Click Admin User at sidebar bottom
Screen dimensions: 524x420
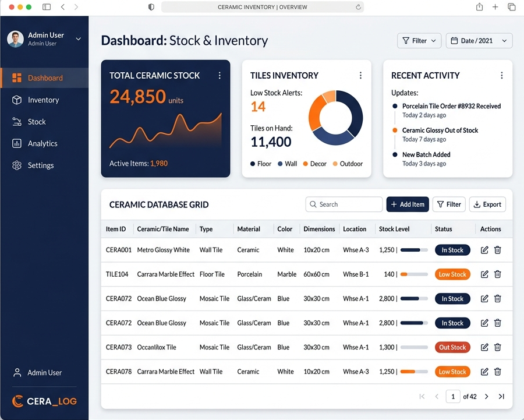coord(37,372)
